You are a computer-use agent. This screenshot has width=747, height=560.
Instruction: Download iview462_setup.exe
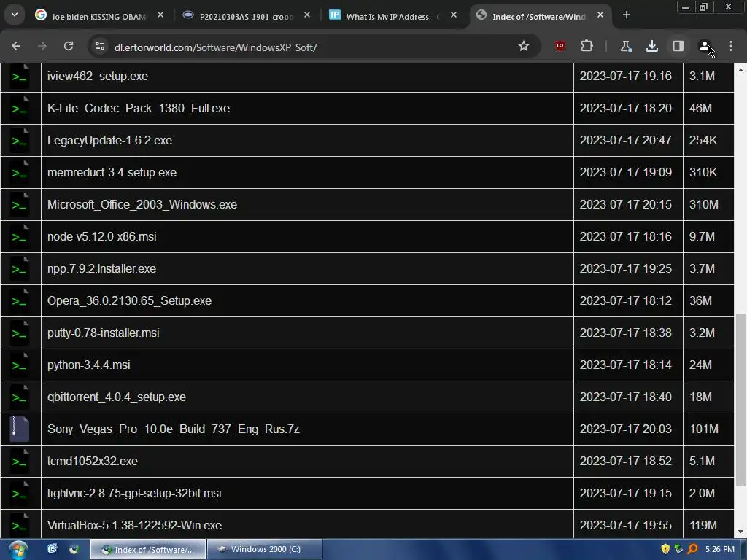click(98, 76)
